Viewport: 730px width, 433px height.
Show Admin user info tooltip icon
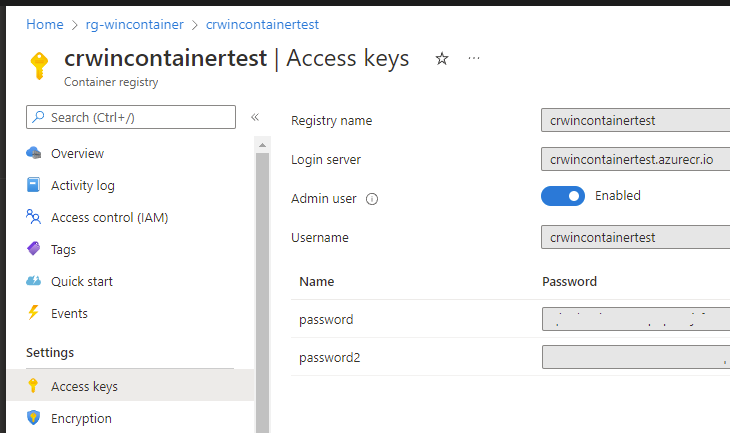372,199
